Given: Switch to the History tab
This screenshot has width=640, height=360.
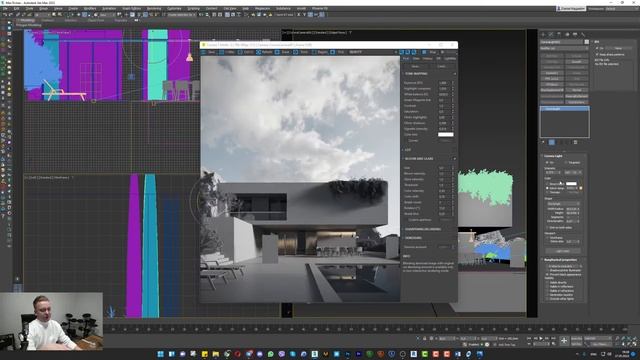Looking at the screenshot, I should click(x=427, y=58).
